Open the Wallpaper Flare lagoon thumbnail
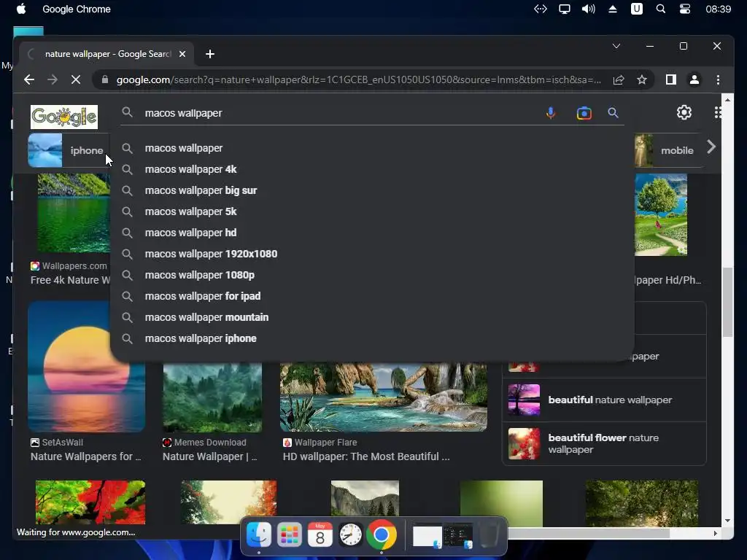 click(384, 397)
